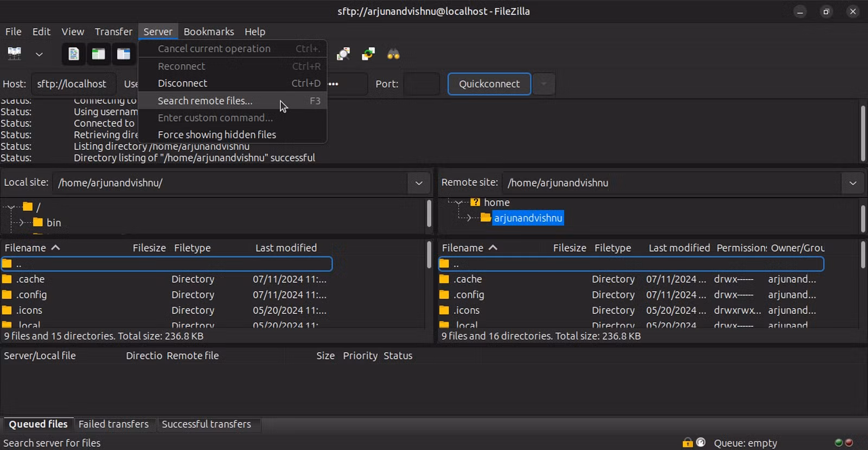868x450 pixels.
Task: Toggle the remote directory tree icon
Action: [124, 54]
